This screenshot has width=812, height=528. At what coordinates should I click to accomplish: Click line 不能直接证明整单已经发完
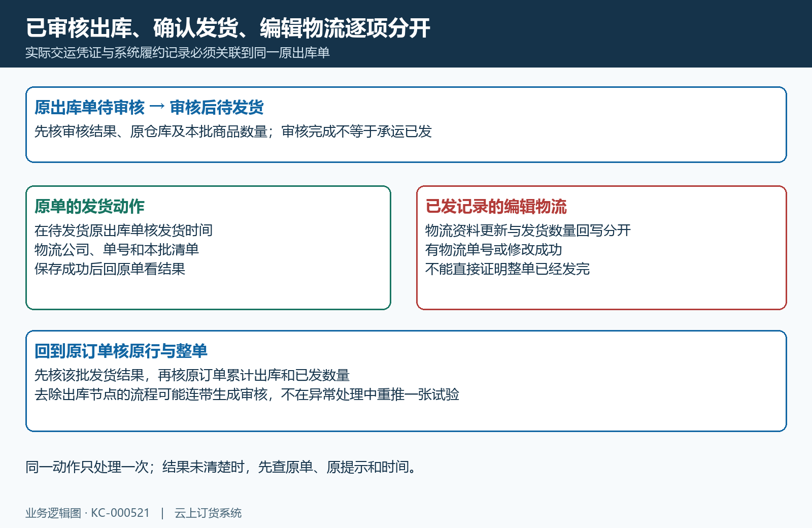point(507,269)
